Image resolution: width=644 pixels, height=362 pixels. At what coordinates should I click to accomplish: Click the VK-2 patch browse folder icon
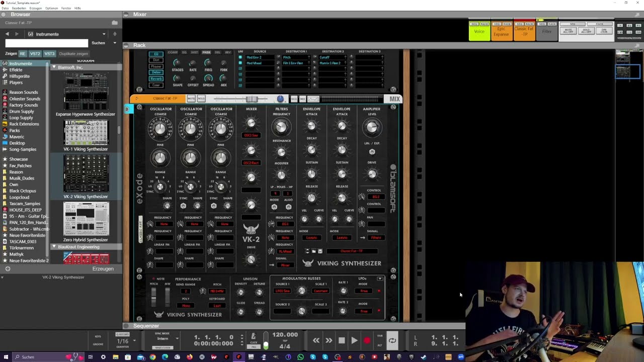(x=313, y=251)
